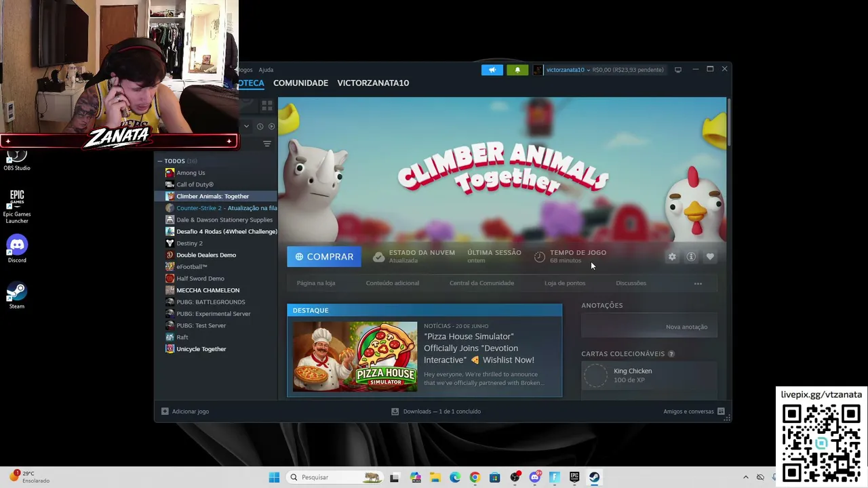Open library type dropdown chevron
Screen dimensions: 868x488
tap(246, 126)
